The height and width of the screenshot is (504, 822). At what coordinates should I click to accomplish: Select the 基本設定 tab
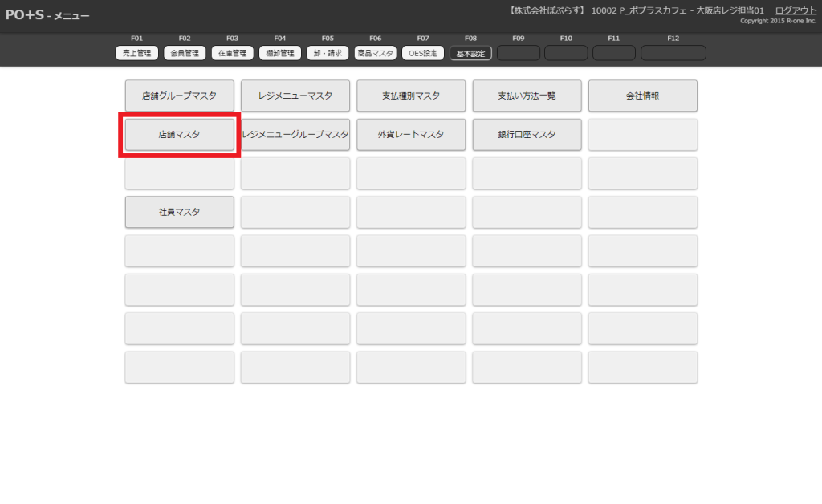tap(470, 53)
